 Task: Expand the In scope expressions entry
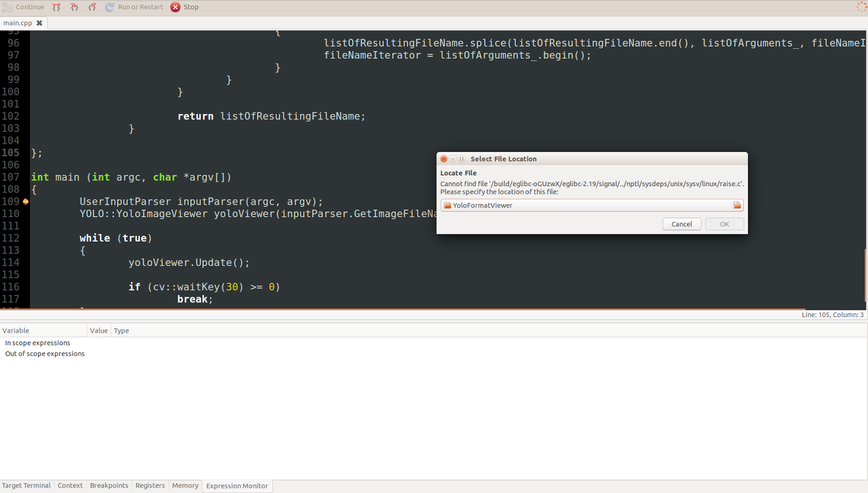[37, 343]
